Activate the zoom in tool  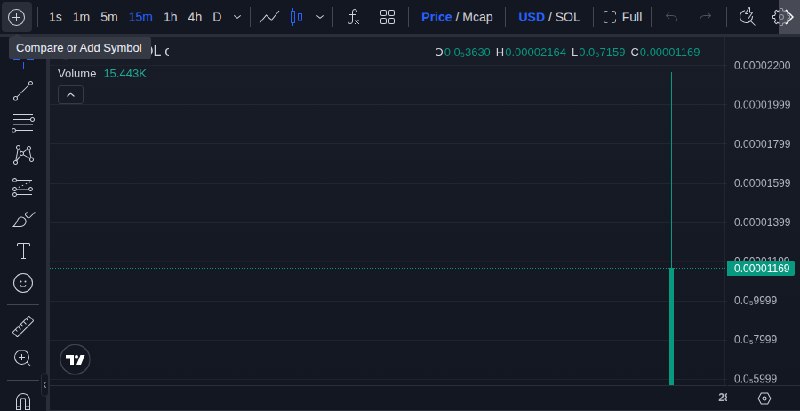pos(23,358)
